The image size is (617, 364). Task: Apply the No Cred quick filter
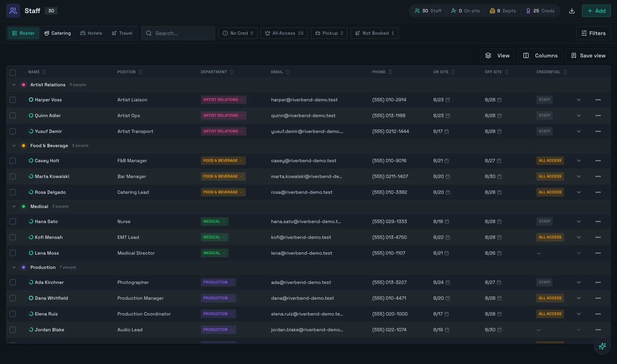[238, 33]
